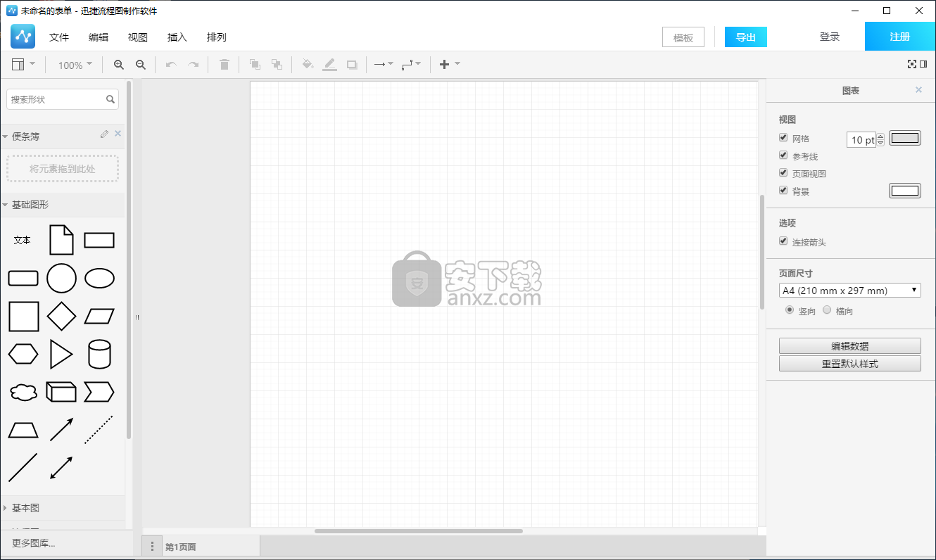Click the 编辑数据 button
The image size is (936, 560).
tap(850, 346)
